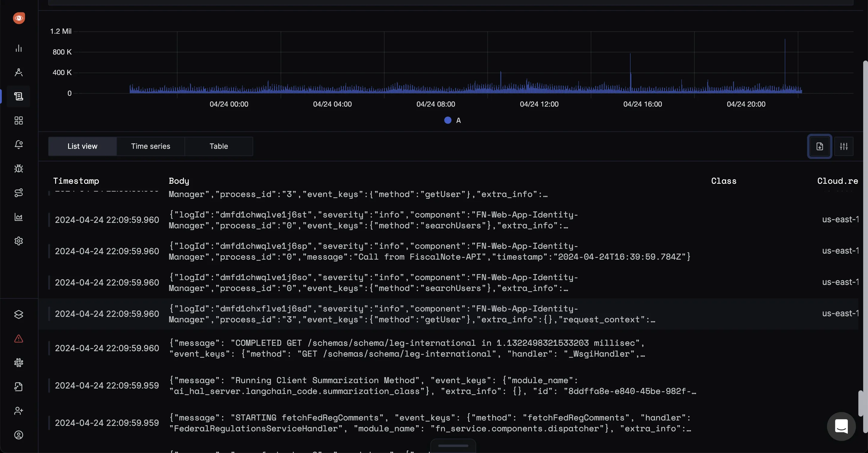Open Dashboards grid icon in sidebar
The width and height of the screenshot is (868, 453).
pos(18,120)
